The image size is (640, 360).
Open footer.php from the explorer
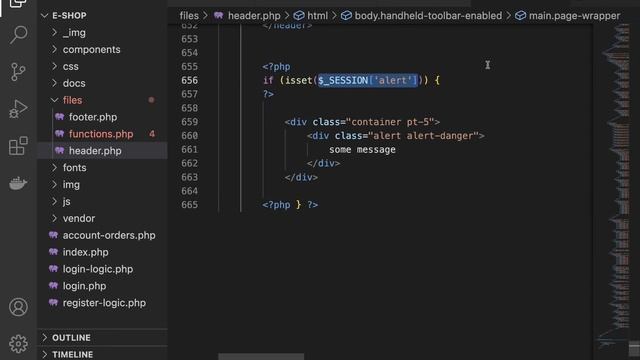93,117
